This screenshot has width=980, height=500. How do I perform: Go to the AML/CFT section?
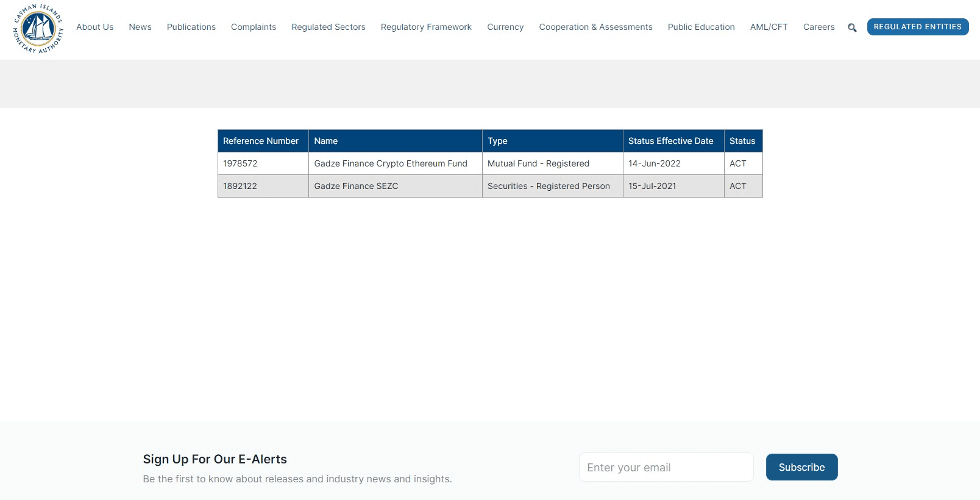[x=769, y=27]
